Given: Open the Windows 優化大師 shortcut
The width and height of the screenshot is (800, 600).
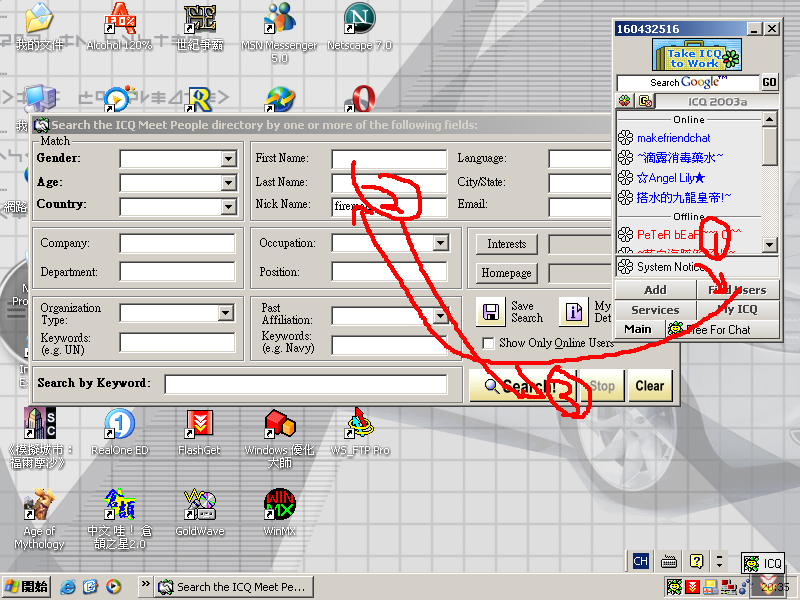Looking at the screenshot, I should click(279, 438).
